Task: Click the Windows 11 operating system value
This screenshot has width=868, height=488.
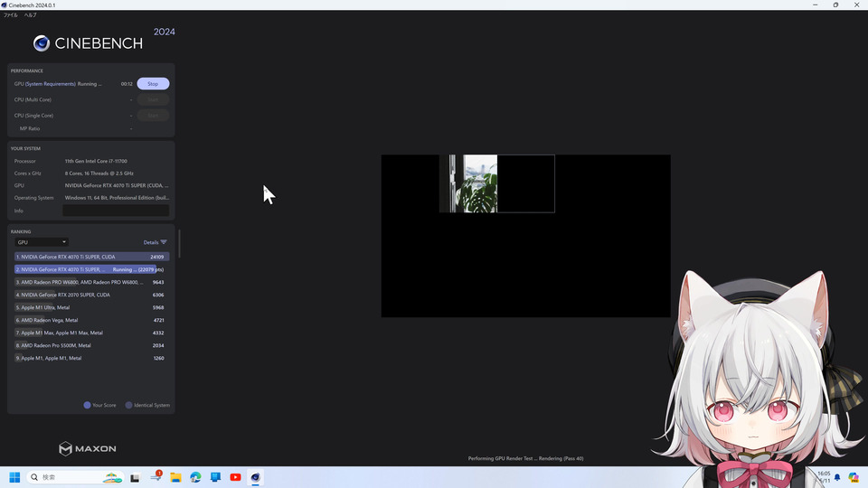Action: [x=117, y=198]
